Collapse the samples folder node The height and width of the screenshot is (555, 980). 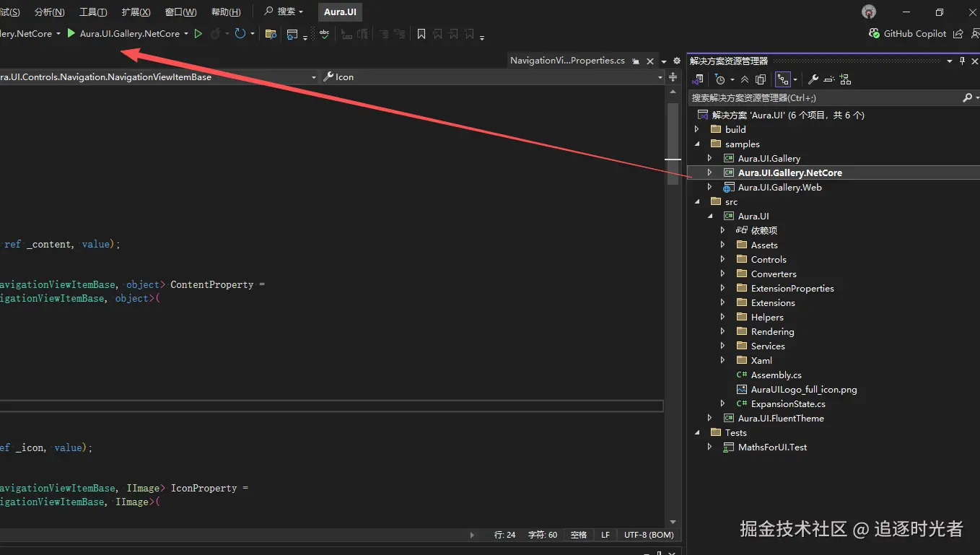pos(697,144)
